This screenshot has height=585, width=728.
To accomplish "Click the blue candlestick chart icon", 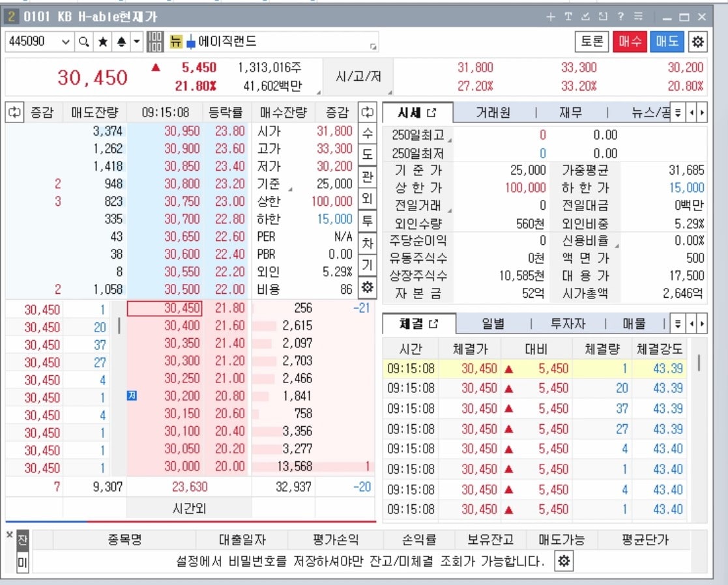I will coord(190,42).
